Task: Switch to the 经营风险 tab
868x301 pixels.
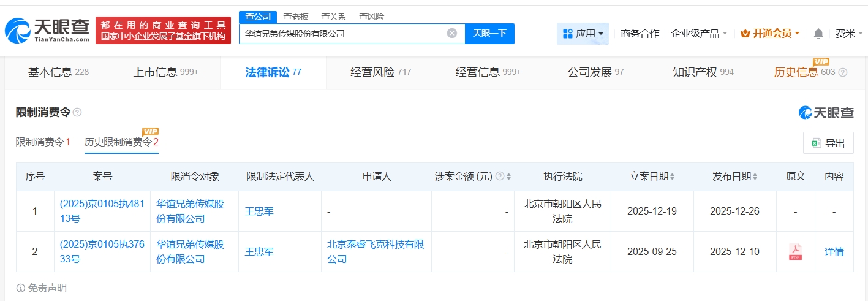Action: tap(380, 72)
